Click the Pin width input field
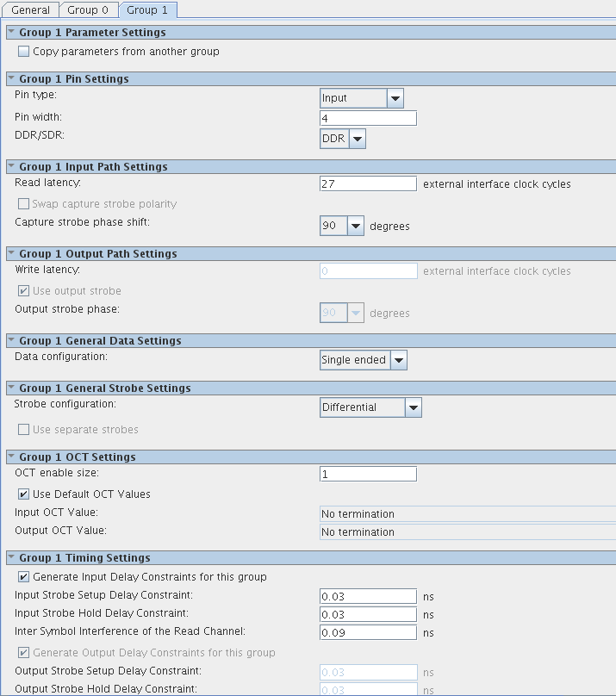 point(368,118)
